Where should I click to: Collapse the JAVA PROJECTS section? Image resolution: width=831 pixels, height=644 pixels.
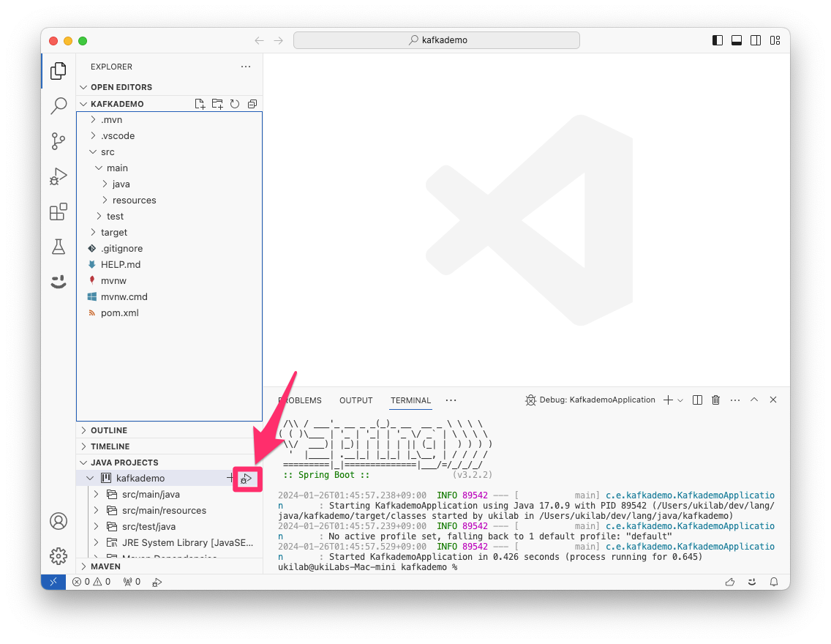click(x=170, y=463)
